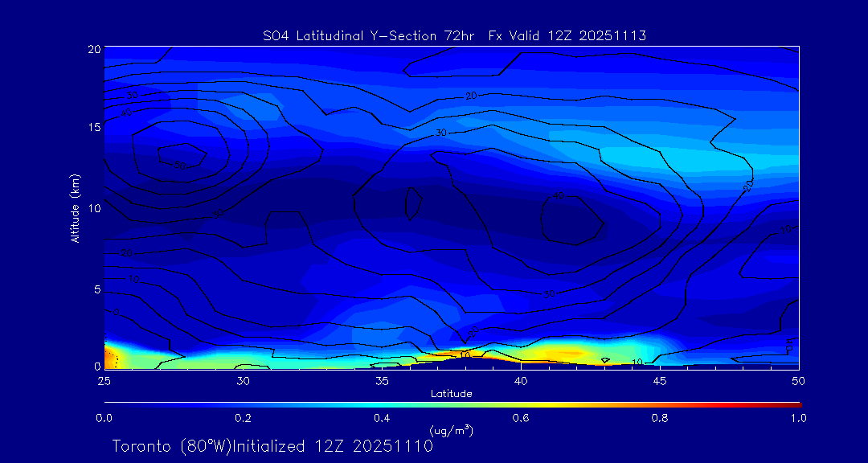Click the SO4 concentration color scale bar
This screenshot has height=463, width=868.
tap(452, 405)
